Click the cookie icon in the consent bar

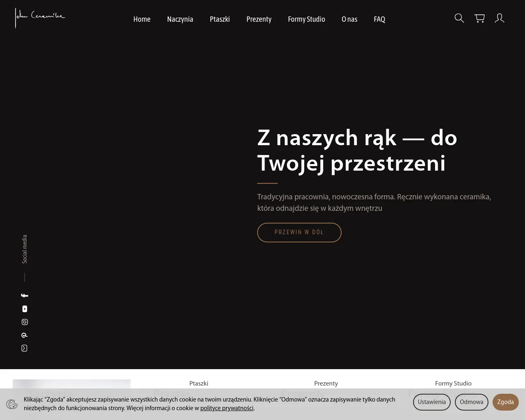[12, 404]
